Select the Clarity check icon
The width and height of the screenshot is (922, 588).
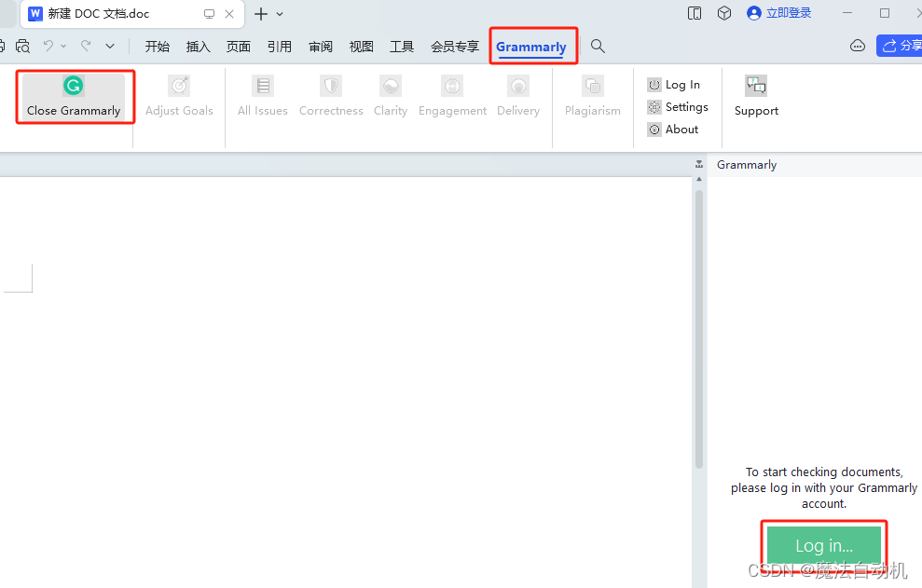click(x=391, y=86)
